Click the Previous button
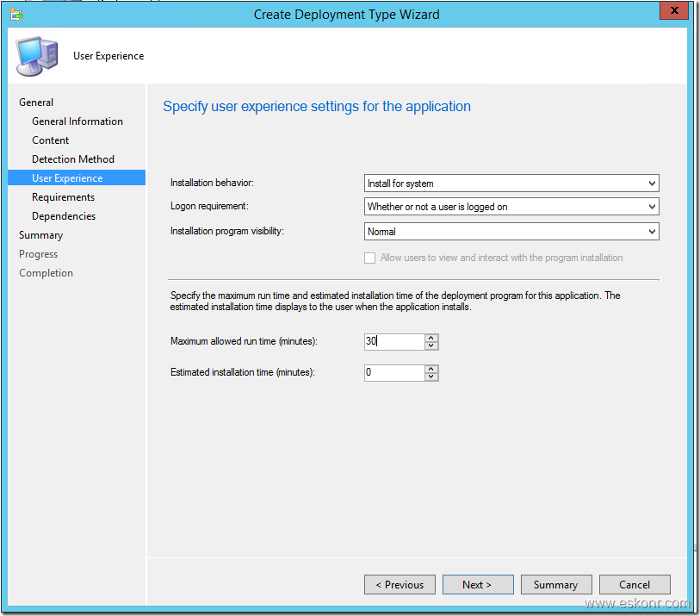 [x=400, y=584]
